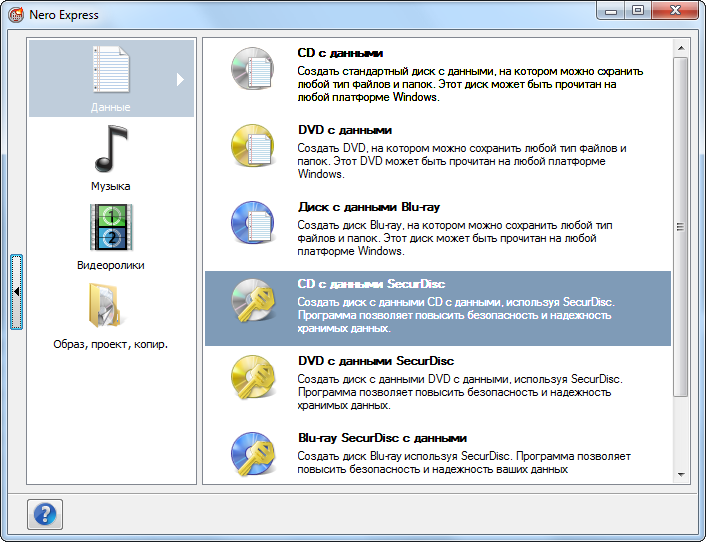Viewport: 706px width, 542px height.
Task: Click the vertical scrollbar thumb
Action: pos(681,227)
